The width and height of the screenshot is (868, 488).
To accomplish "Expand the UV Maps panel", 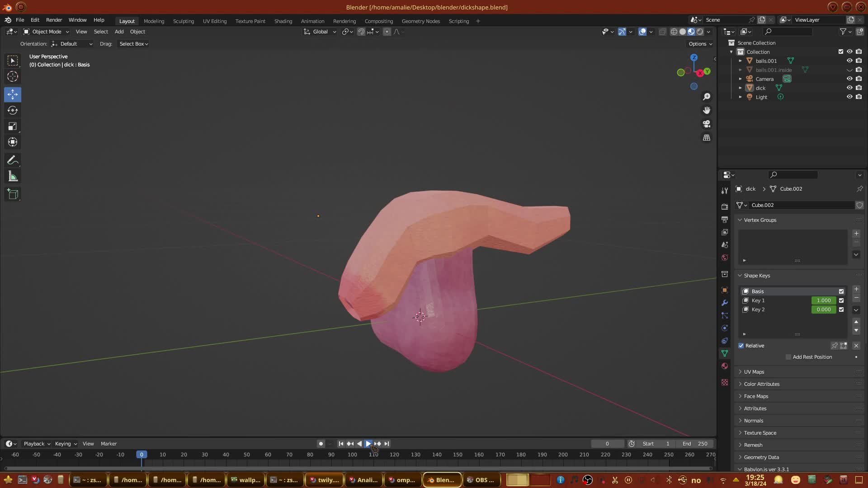I will click(x=754, y=372).
